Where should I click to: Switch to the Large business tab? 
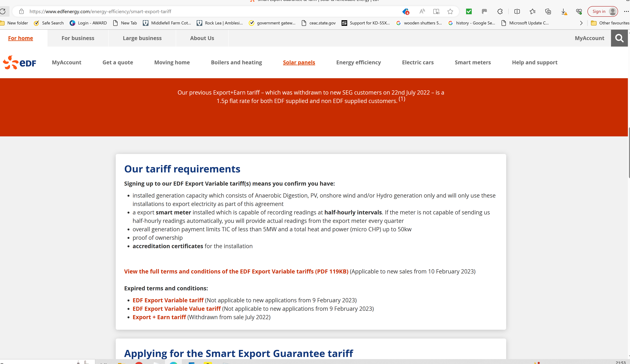142,38
